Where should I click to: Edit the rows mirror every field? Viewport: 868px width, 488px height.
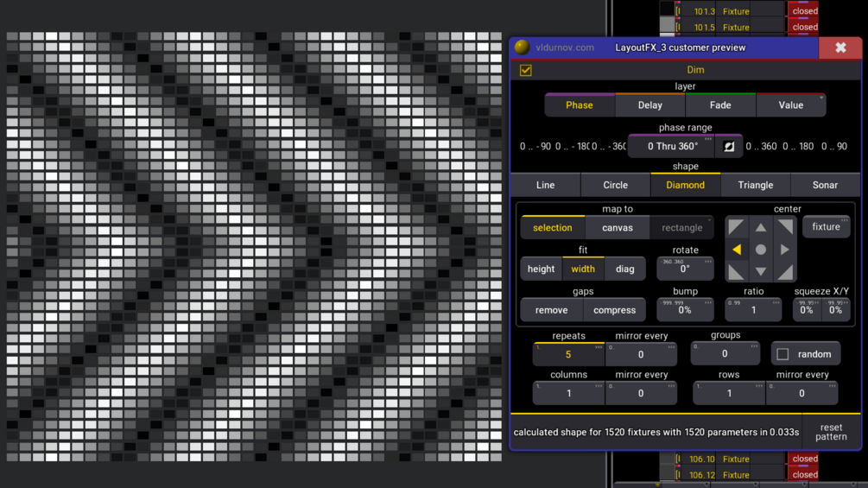(x=801, y=393)
